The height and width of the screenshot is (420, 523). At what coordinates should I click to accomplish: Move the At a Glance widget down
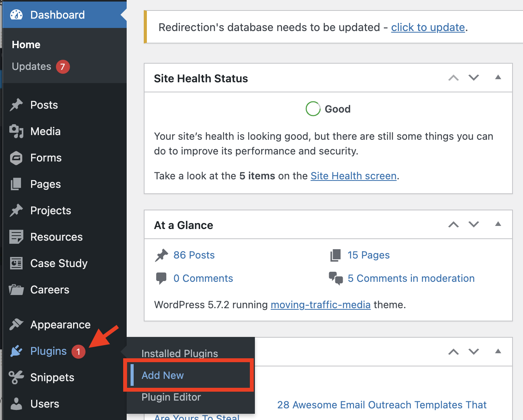tap(474, 224)
